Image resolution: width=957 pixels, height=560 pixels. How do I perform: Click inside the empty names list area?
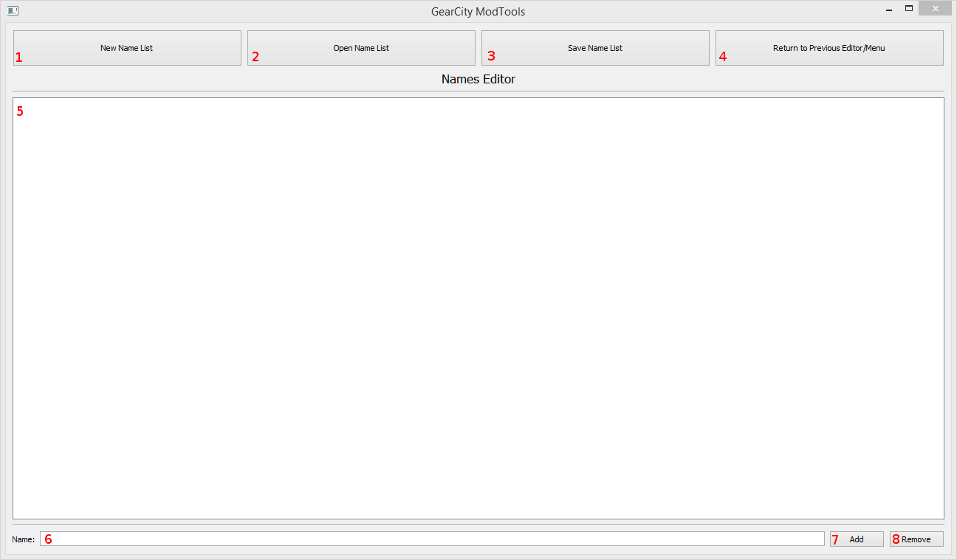[478, 308]
